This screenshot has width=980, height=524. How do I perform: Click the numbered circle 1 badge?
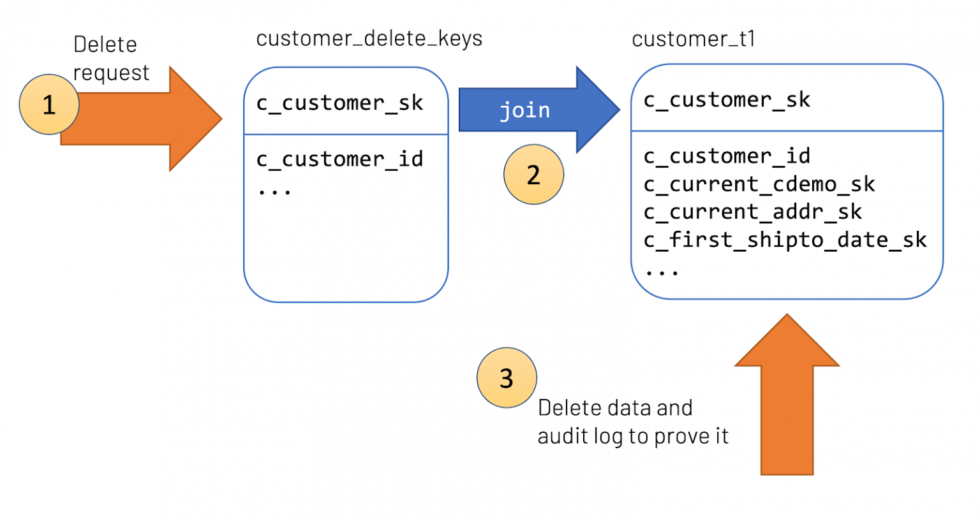point(49,105)
